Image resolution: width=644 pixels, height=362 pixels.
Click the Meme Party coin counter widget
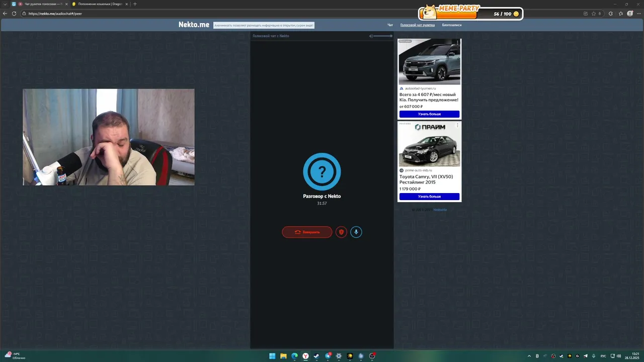point(471,13)
